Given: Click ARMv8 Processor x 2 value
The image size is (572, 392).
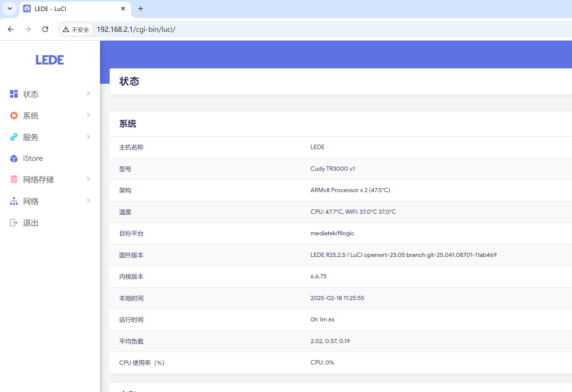Looking at the screenshot, I should (x=350, y=190).
